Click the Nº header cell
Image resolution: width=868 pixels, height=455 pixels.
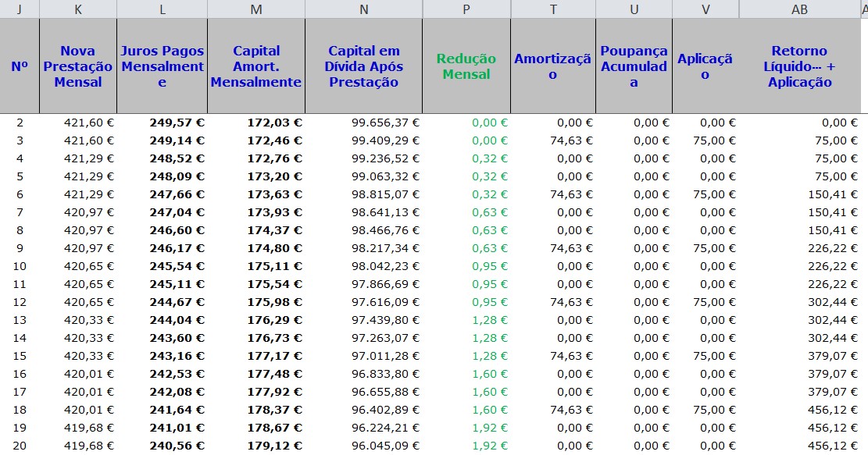pos(20,66)
